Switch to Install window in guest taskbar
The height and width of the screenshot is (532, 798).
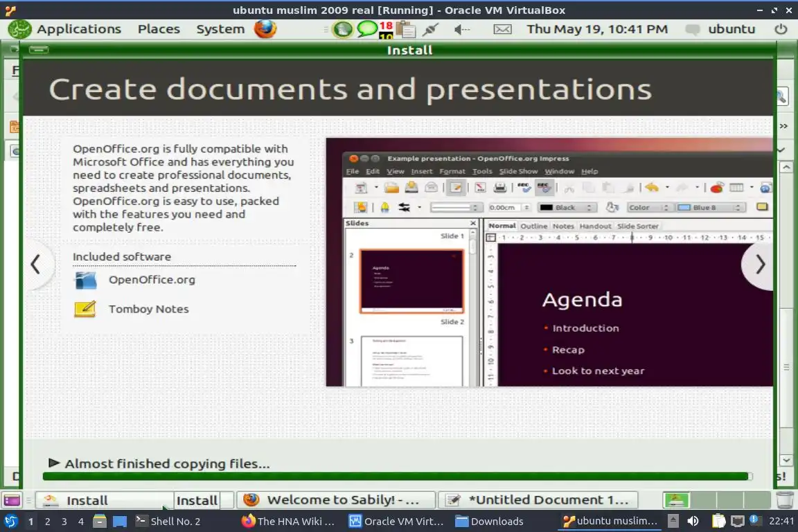click(x=105, y=500)
